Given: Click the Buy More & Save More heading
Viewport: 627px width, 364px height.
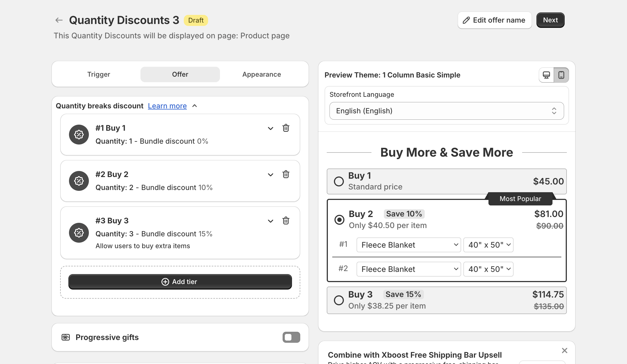Looking at the screenshot, I should click(447, 152).
